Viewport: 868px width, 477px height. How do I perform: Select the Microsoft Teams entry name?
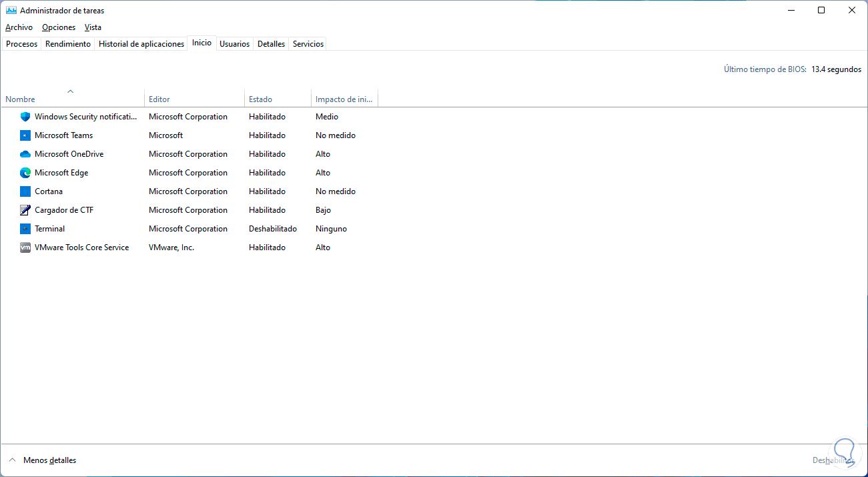(63, 135)
